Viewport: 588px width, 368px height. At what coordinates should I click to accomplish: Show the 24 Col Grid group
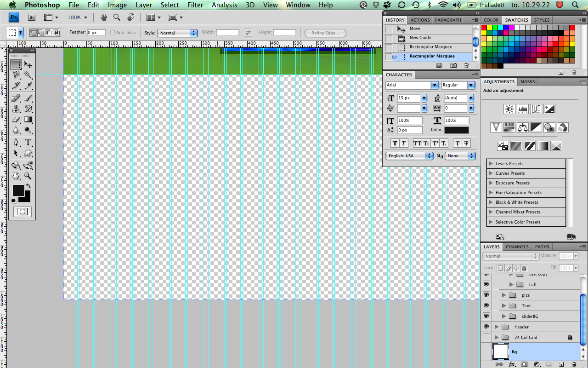coord(486,337)
